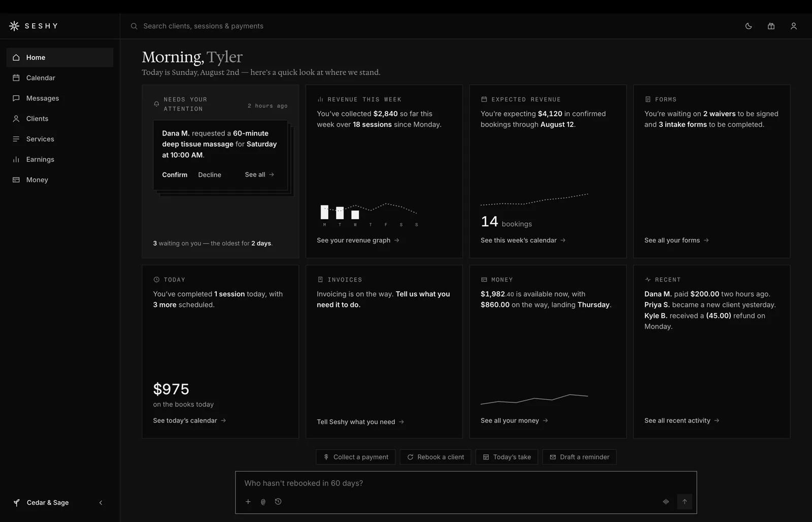Click the money balance line chart

pyautogui.click(x=534, y=399)
